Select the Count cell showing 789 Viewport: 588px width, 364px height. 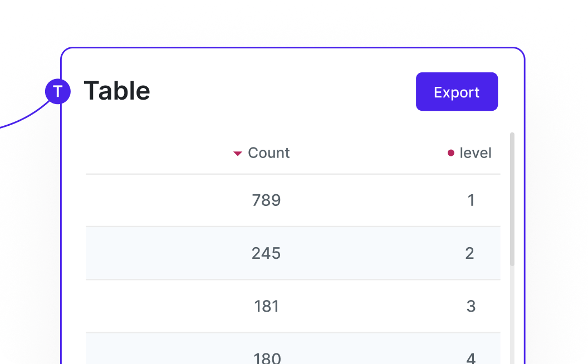coord(266,200)
